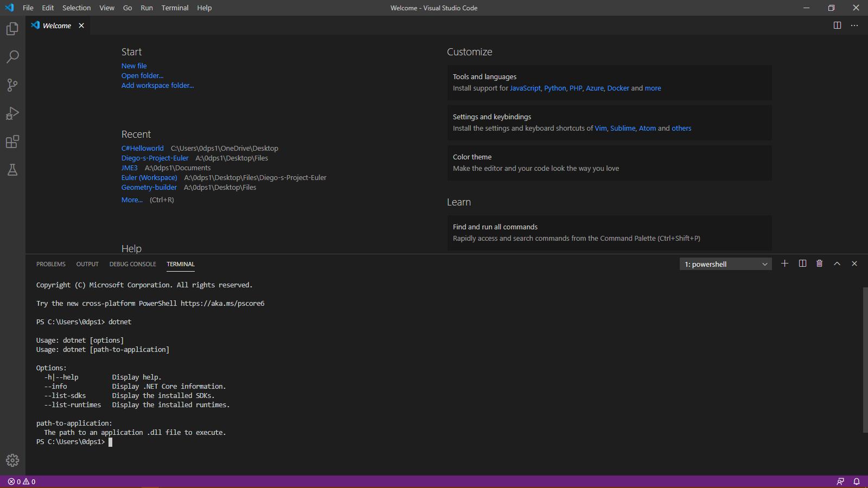Viewport: 868px width, 488px height.
Task: Install Sublime keybindings link
Action: (623, 128)
